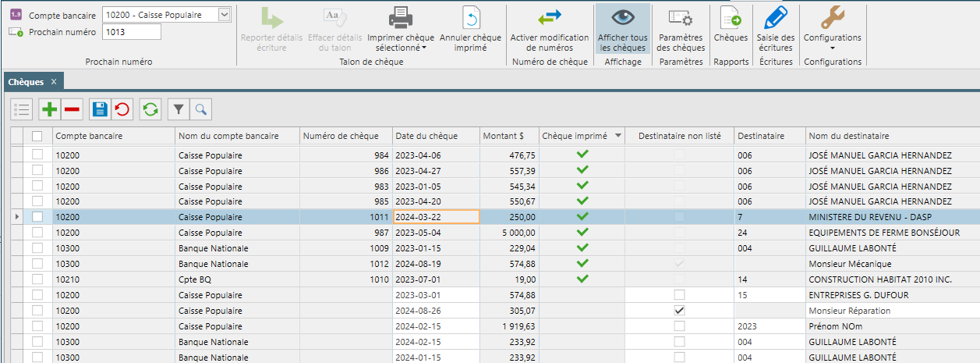980x363 pixels.
Task: Click the Prochain numéro input field
Action: click(131, 32)
